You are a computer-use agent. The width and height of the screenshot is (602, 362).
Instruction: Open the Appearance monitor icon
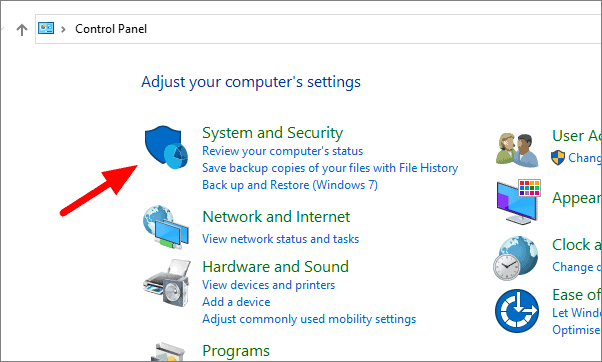point(518,202)
